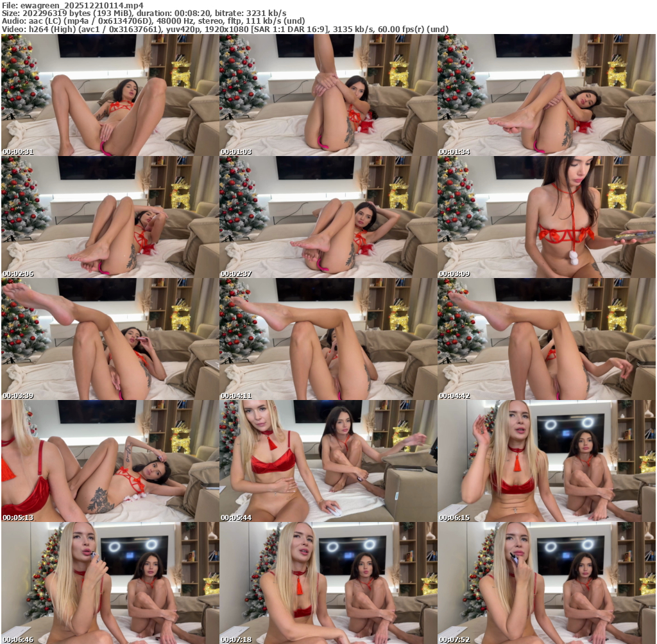This screenshot has height=644, width=657.
Task: Pick thumbnail stamped 00:05:44
Action: coord(328,461)
